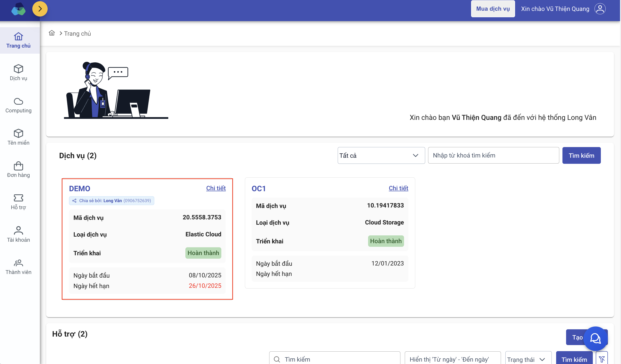
Task: Open the date range picker field
Action: 452,359
